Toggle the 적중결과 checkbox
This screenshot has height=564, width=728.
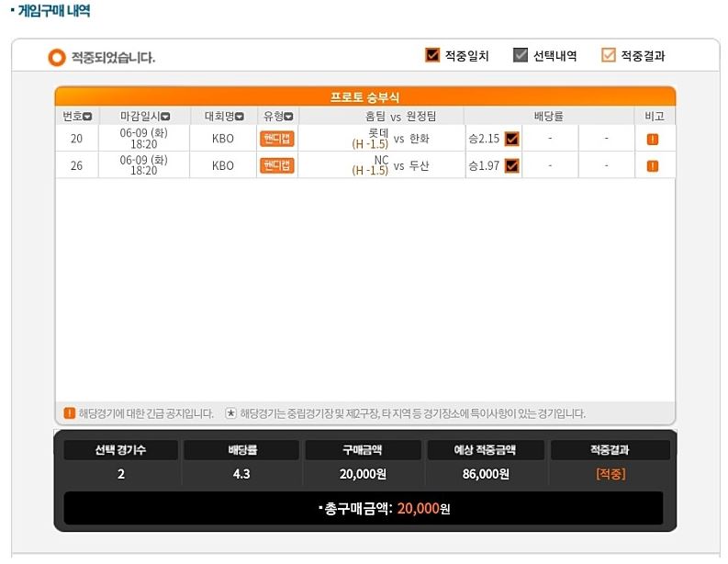[609, 55]
